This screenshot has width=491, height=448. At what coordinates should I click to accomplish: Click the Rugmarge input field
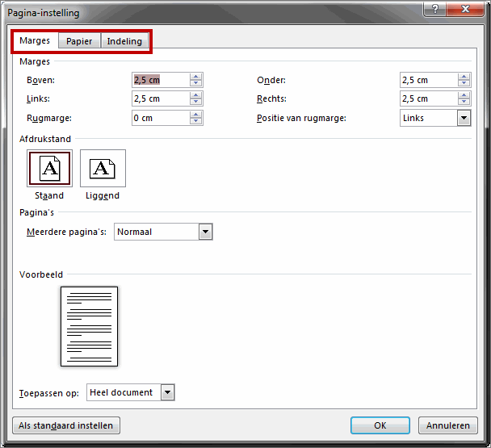[x=161, y=118]
